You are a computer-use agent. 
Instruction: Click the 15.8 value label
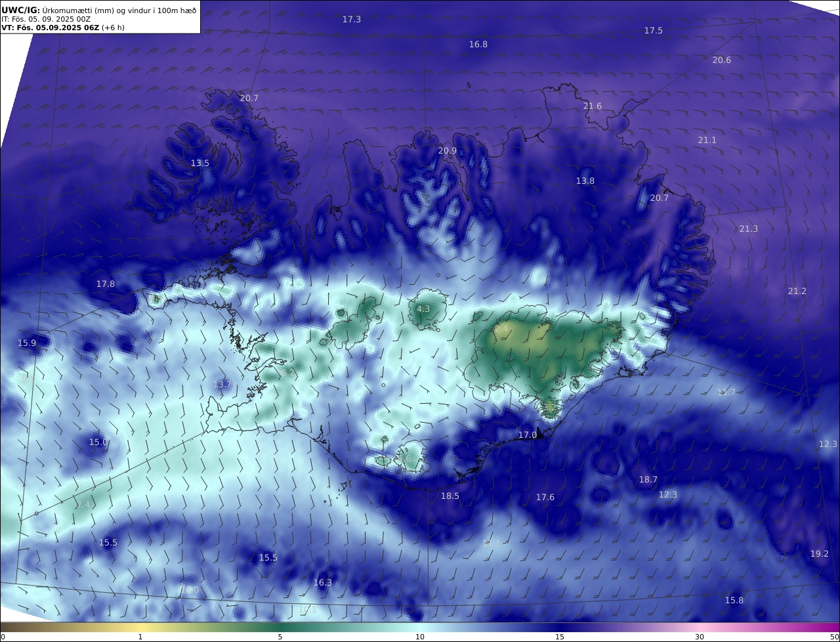[x=734, y=601]
